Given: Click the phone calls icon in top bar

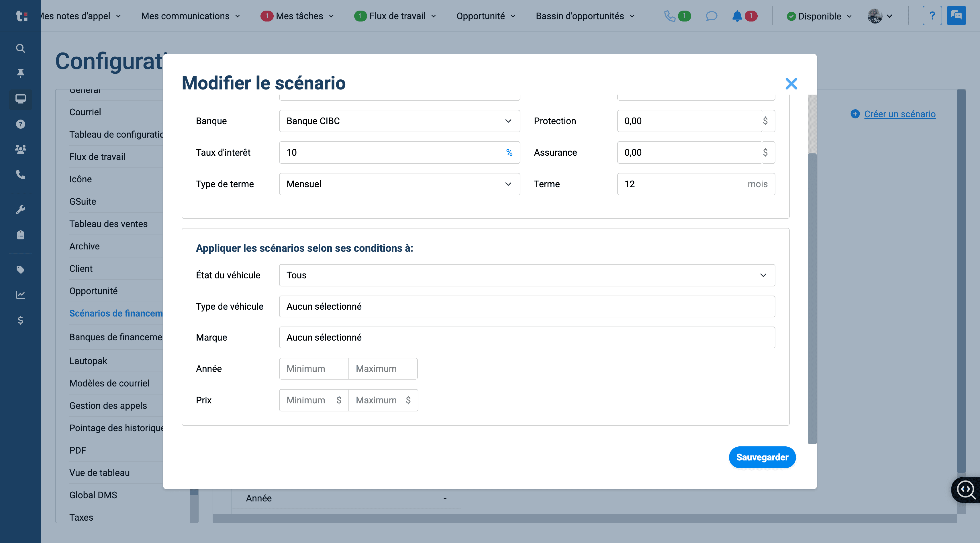Looking at the screenshot, I should [670, 16].
